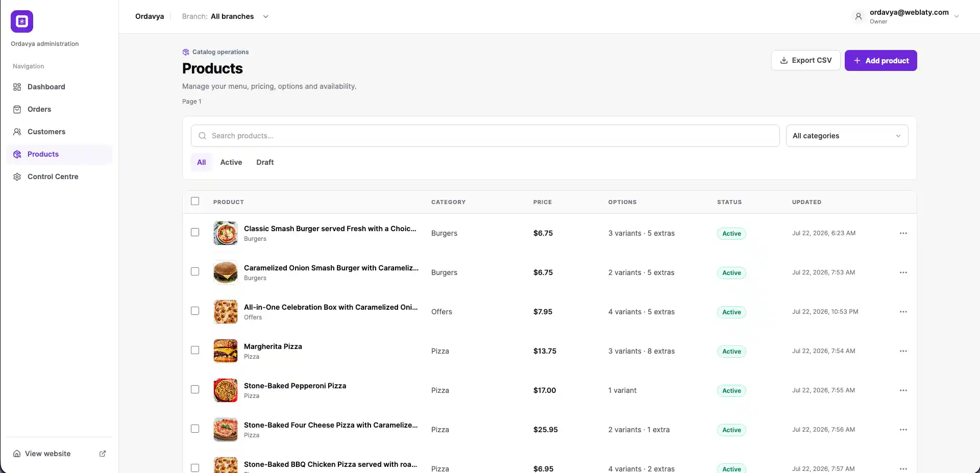Switch to the Active filter tab

pos(231,162)
